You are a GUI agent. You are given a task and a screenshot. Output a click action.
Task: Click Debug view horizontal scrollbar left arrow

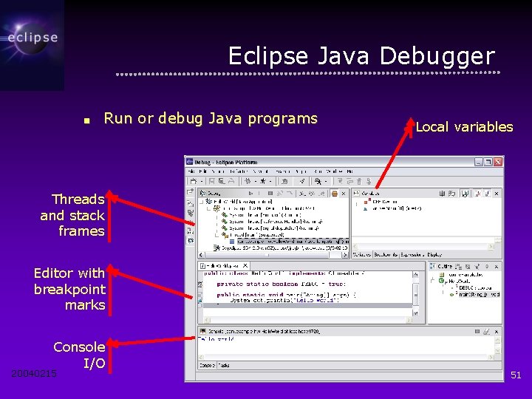click(x=201, y=255)
